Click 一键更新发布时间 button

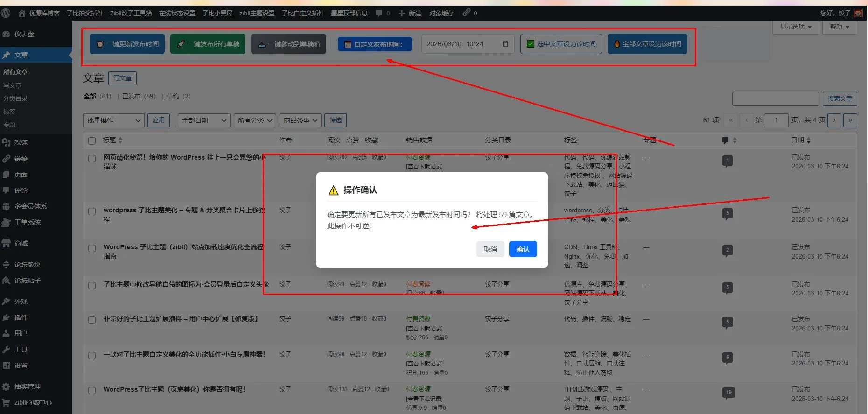click(127, 44)
